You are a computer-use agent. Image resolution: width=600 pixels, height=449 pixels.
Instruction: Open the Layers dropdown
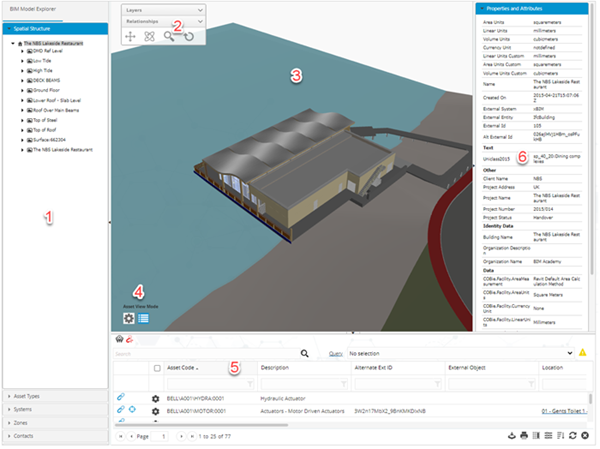pyautogui.click(x=164, y=8)
